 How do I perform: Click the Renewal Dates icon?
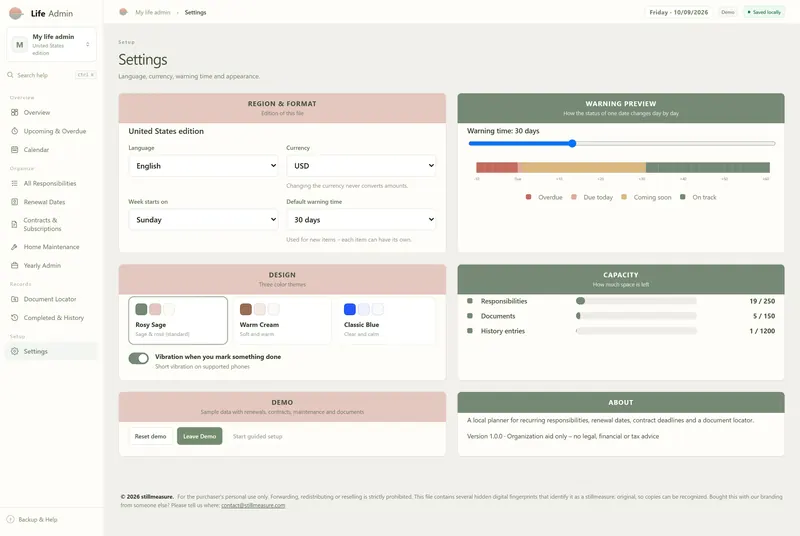tap(14, 202)
